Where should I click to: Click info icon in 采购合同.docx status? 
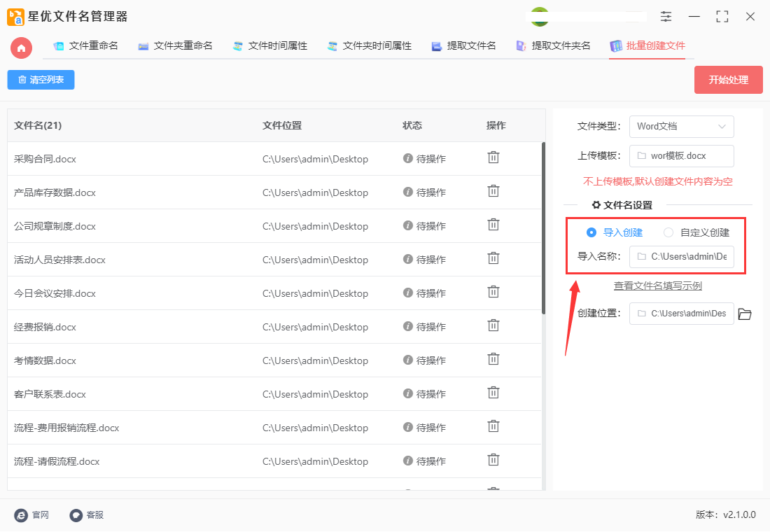(x=407, y=158)
